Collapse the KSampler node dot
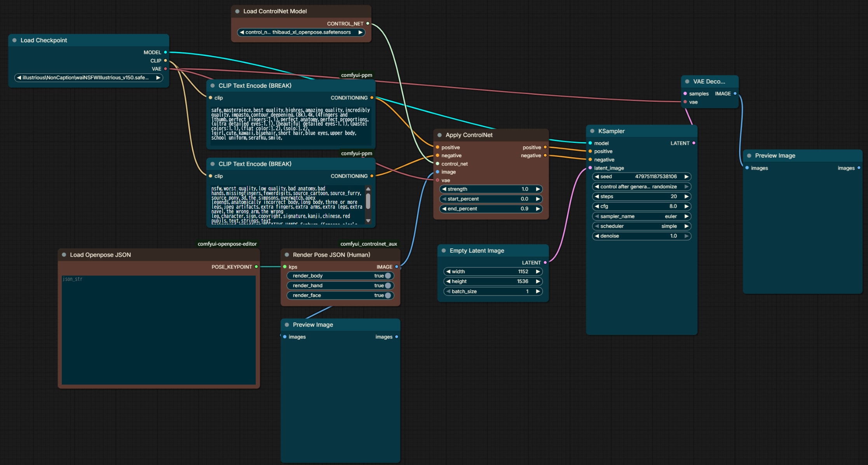This screenshot has width=868, height=465. [x=592, y=131]
